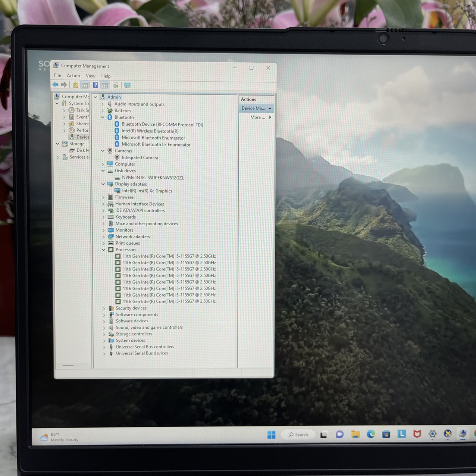The width and height of the screenshot is (476, 476).
Task: Select the Monitors category icon
Action: [x=110, y=230]
